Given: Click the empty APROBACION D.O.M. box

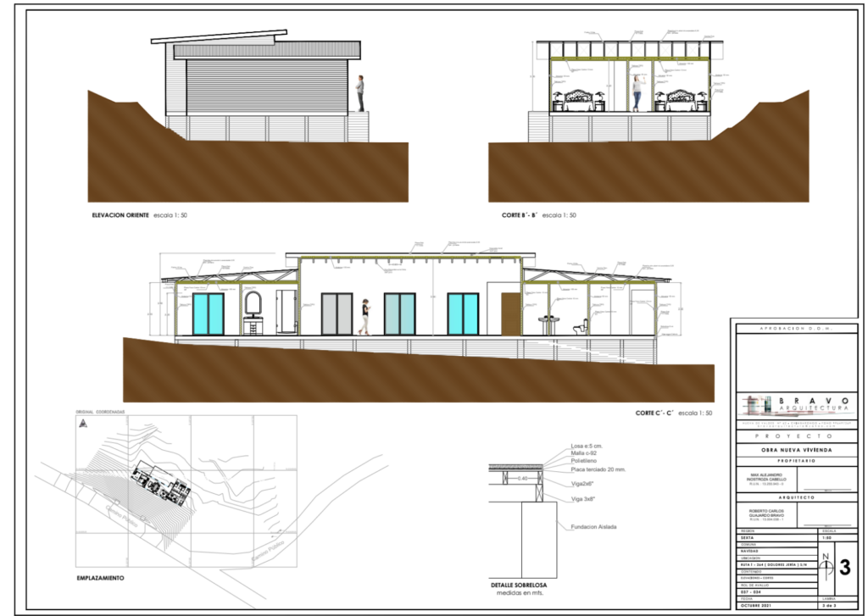Looking at the screenshot, I should 797,362.
